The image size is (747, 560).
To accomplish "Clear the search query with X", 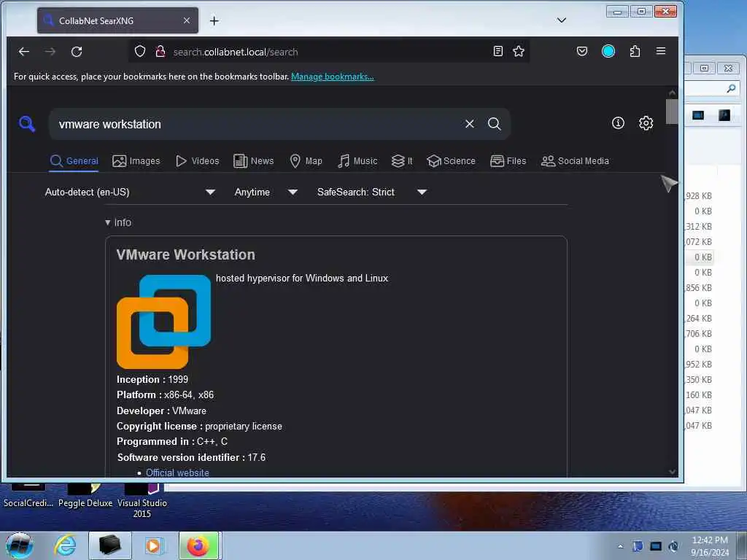I will 470,124.
